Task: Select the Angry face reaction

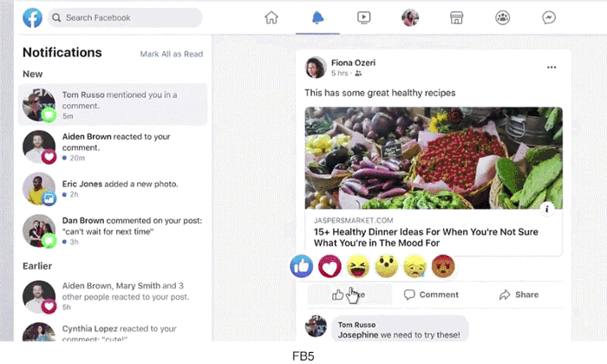Action: 443,267
